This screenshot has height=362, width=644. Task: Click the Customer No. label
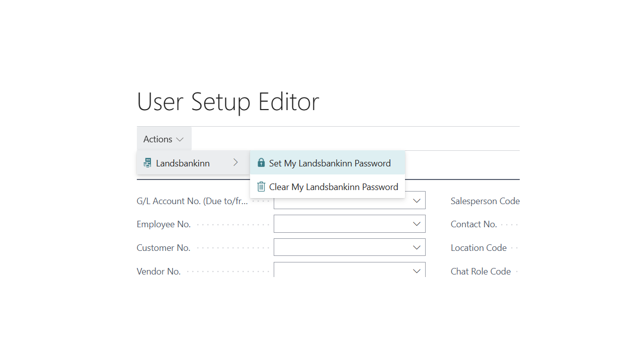coord(164,248)
